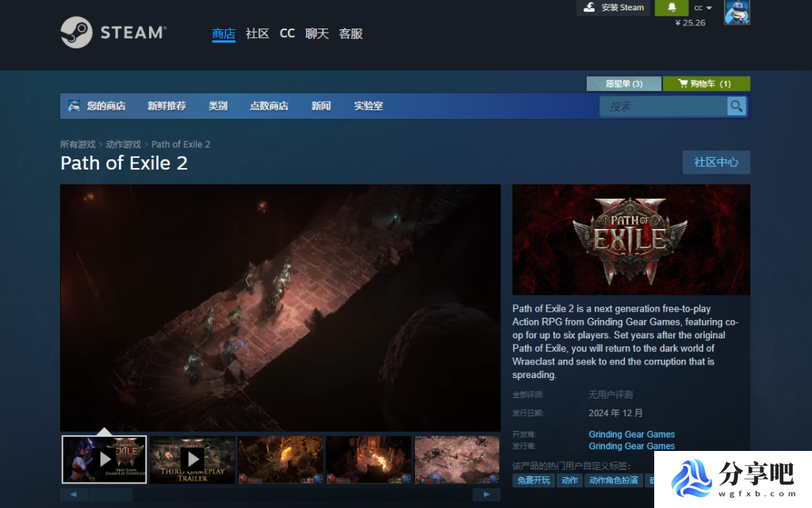Click the thumbnail strip scrollbar handle
The height and width of the screenshot is (508, 812).
111,495
